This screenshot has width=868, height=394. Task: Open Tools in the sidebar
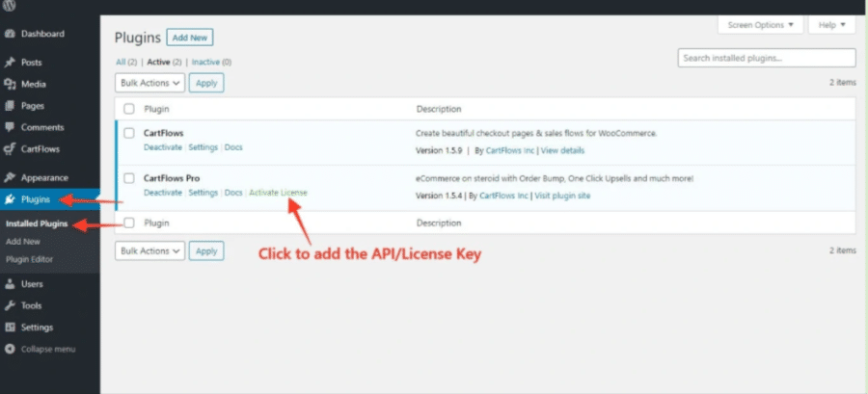31,305
